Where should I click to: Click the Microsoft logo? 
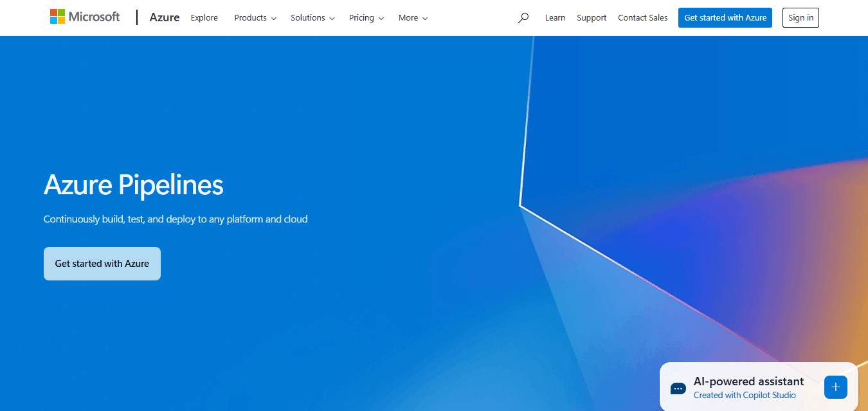[85, 17]
